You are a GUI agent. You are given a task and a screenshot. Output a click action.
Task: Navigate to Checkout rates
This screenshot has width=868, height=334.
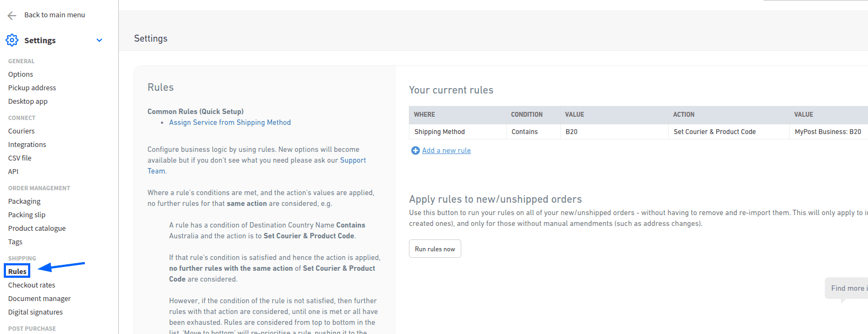coord(31,285)
